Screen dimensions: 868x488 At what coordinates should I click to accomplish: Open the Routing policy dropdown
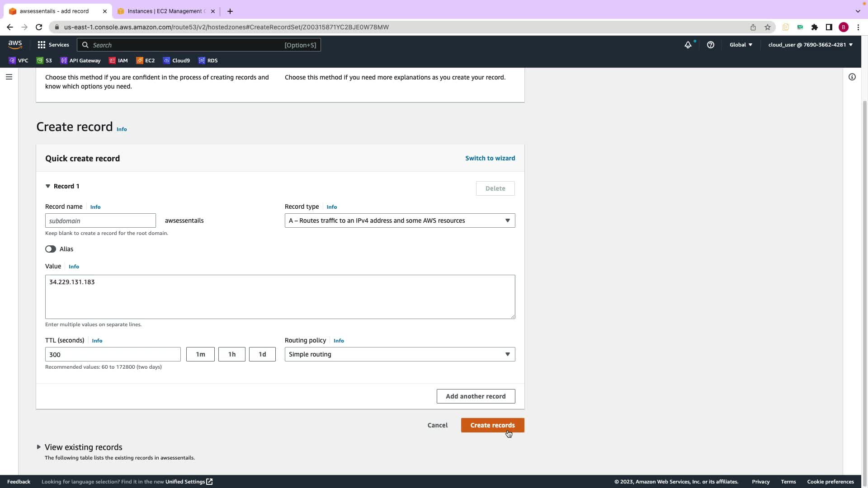400,354
